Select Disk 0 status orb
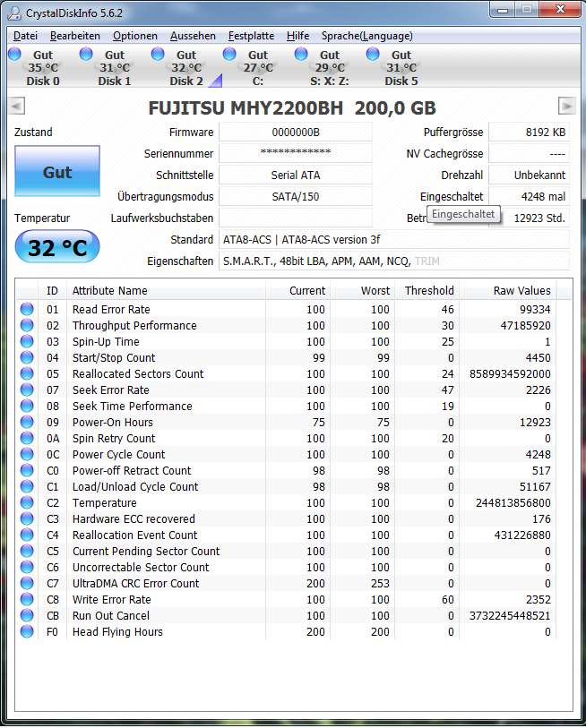The height and width of the screenshot is (728, 586). 15,55
